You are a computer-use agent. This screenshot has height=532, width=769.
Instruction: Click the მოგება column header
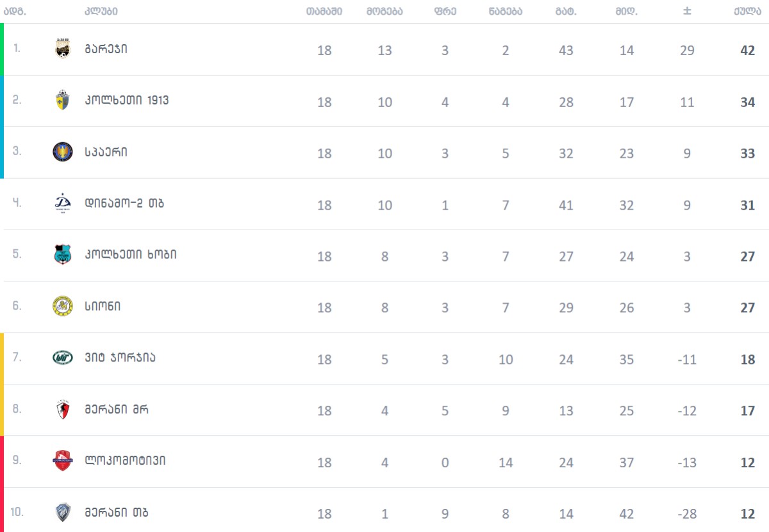[384, 12]
